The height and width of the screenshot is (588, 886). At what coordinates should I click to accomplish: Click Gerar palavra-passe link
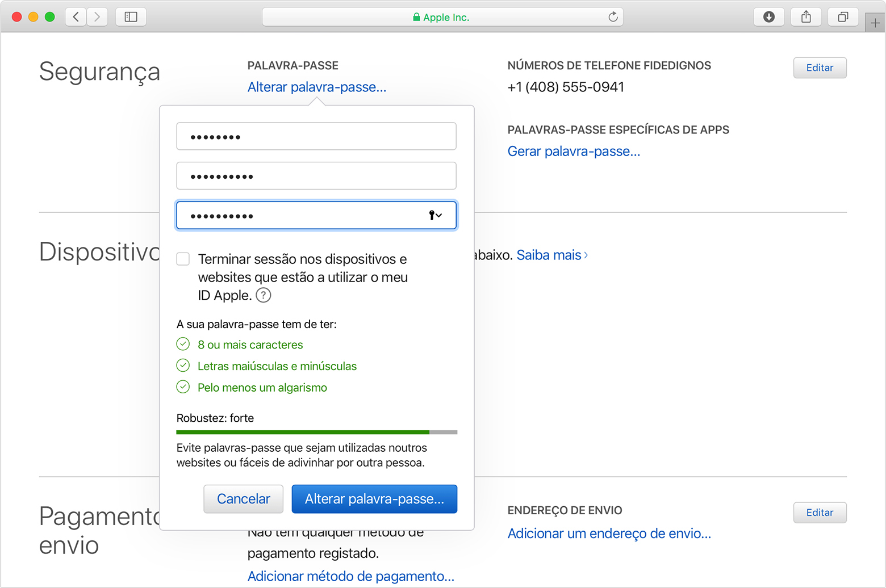point(574,152)
